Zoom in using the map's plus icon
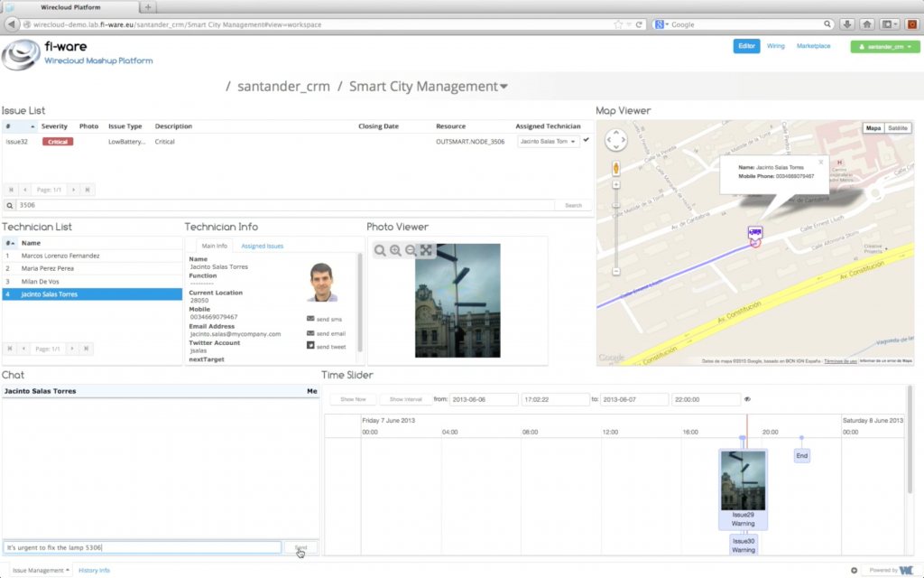Screen dimensions: 924x578 click(x=616, y=184)
